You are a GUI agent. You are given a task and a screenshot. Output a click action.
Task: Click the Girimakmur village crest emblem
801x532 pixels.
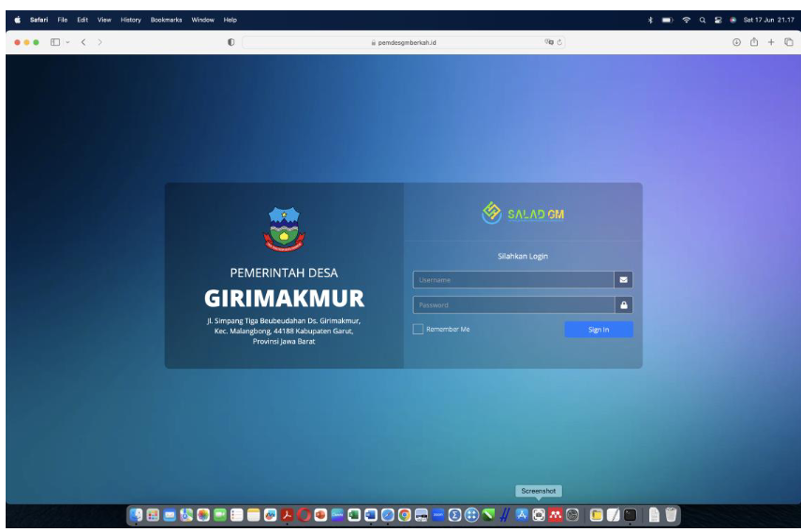(284, 229)
